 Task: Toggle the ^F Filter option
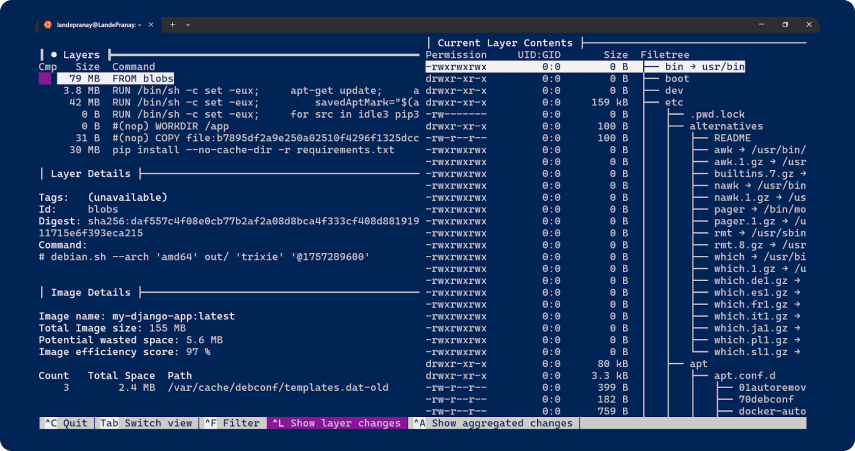pos(232,423)
